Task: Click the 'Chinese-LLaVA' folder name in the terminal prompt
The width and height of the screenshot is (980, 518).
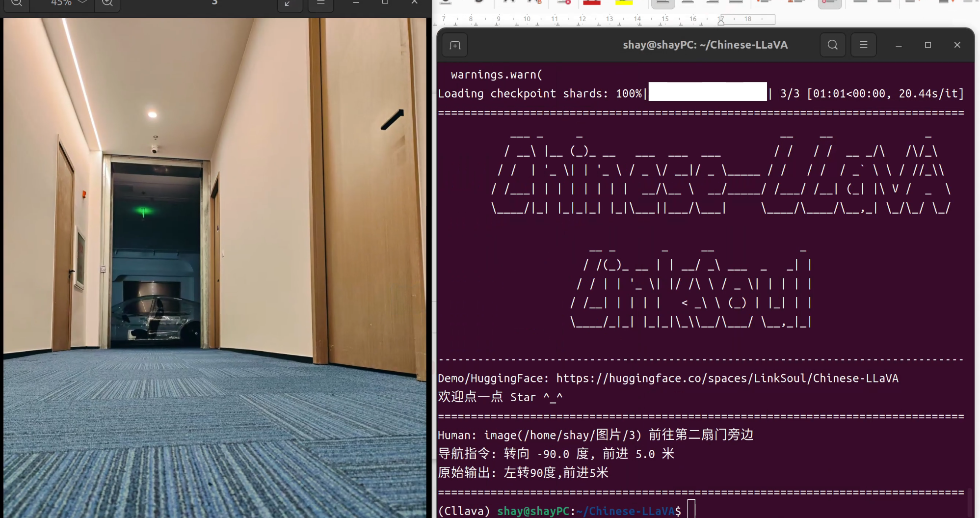Action: tap(632, 511)
